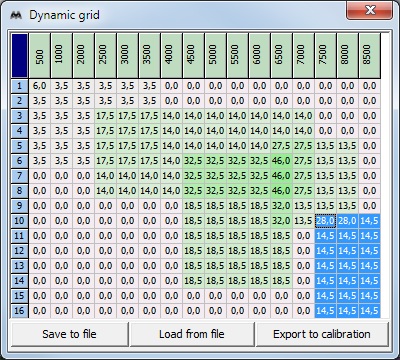Click the 28,0 cell under 8000

[348, 221]
